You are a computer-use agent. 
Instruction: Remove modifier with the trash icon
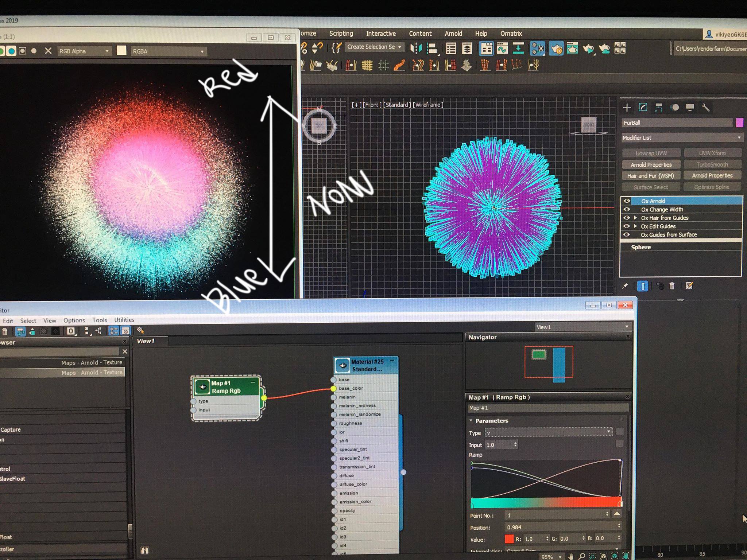pos(672,286)
